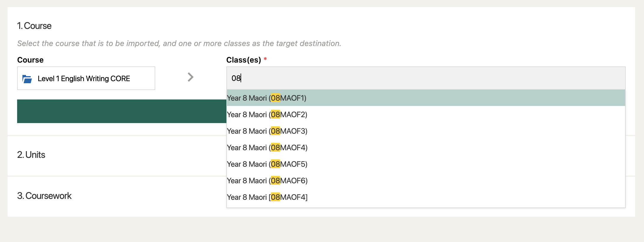Click the dark green bar button

click(122, 111)
